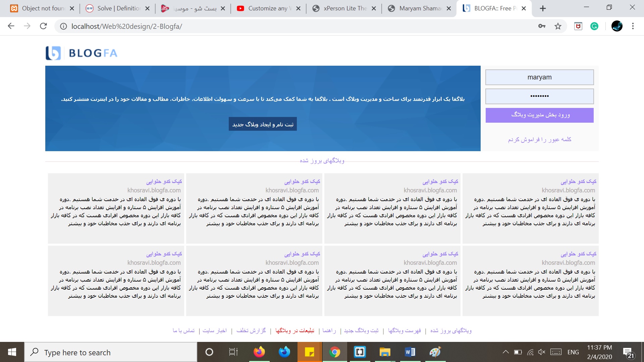Click the purple blog login button

[539, 115]
